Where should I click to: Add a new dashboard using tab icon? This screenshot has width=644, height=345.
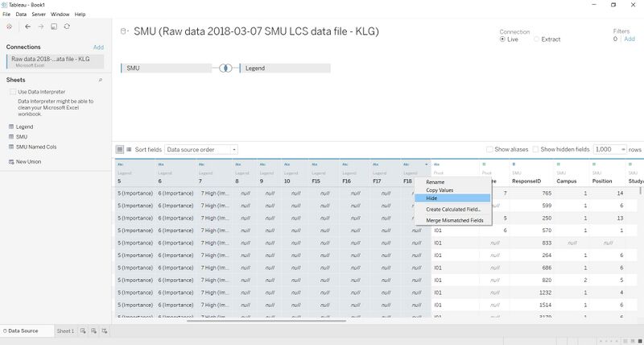click(x=93, y=330)
